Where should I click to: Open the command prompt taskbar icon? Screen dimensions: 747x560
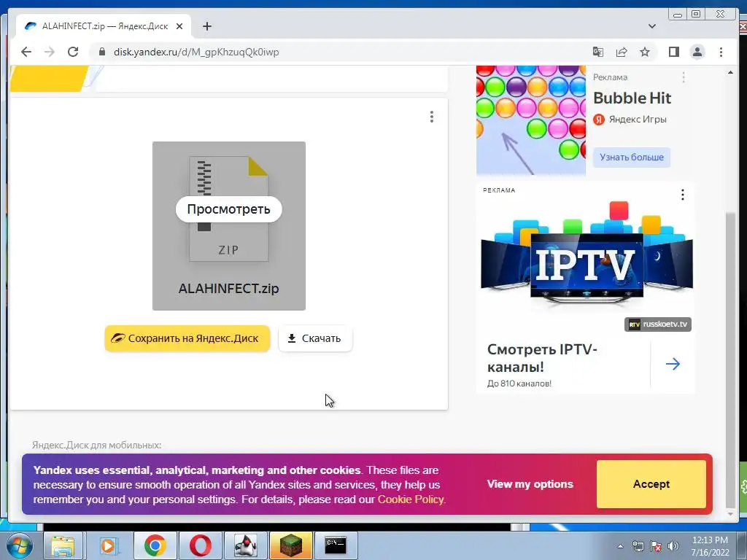point(336,545)
